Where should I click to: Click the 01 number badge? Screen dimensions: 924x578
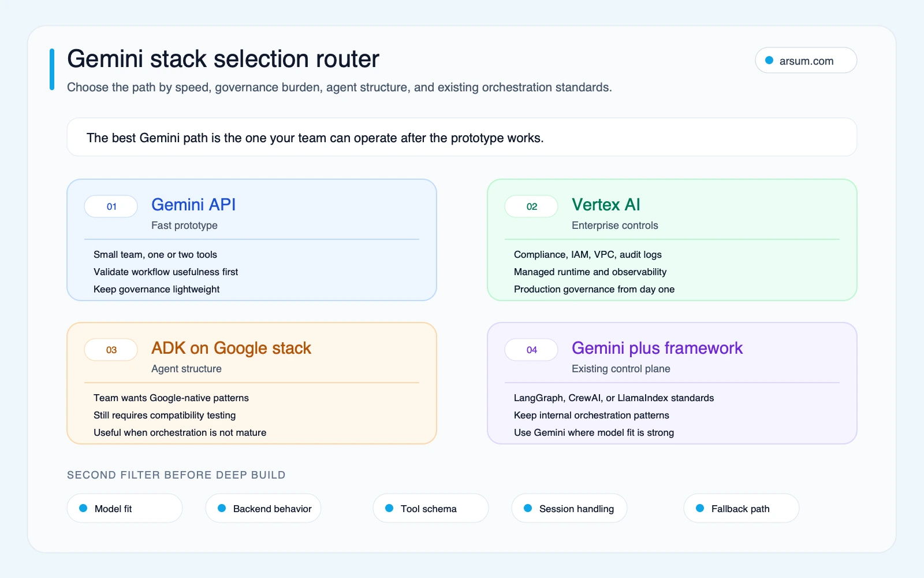111,206
